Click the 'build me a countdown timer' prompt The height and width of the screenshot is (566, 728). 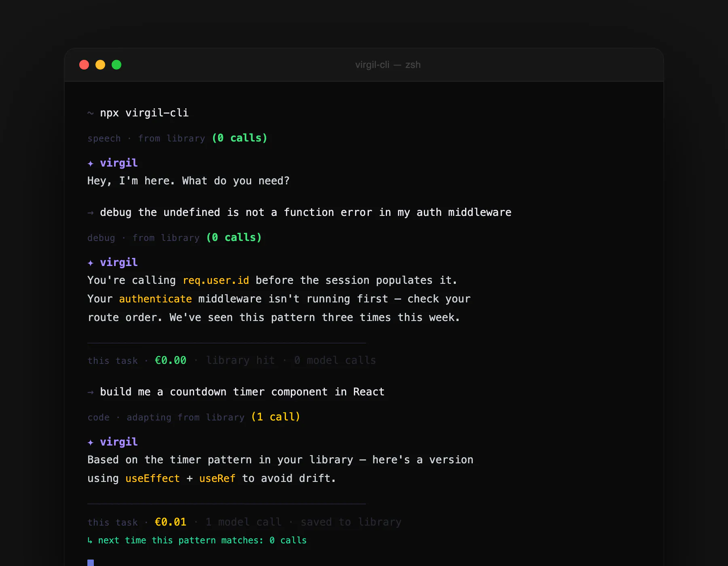point(242,392)
